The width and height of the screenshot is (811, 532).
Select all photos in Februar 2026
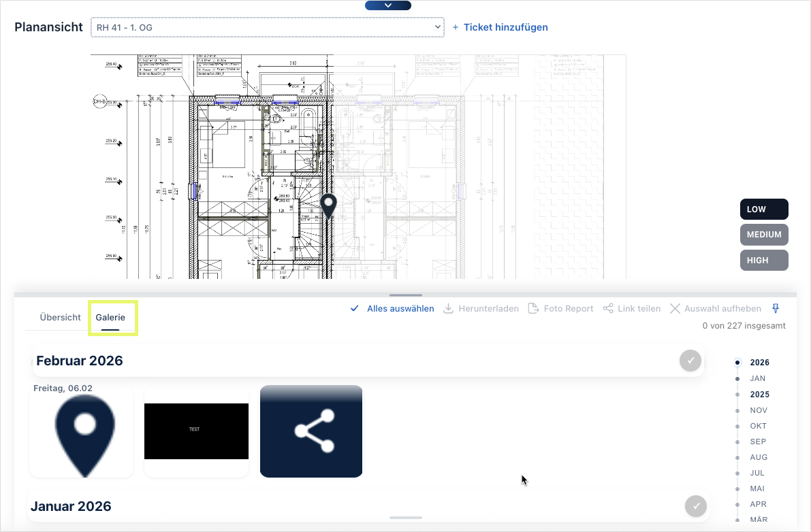pos(690,361)
